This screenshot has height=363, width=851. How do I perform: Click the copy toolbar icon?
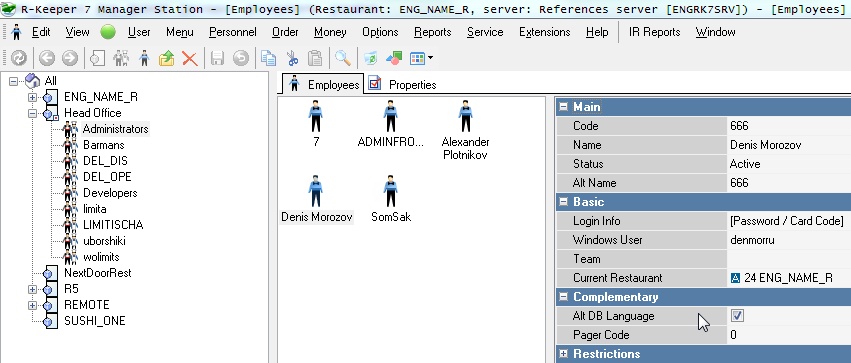tap(268, 58)
